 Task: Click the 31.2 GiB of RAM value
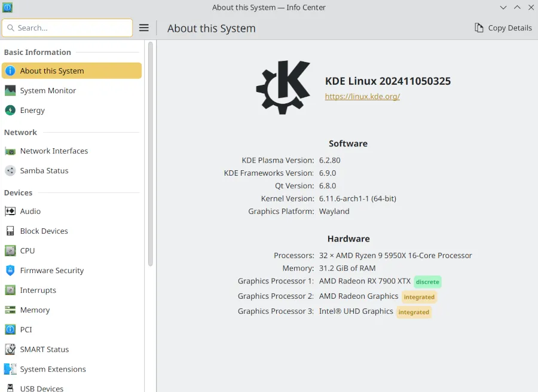(347, 268)
